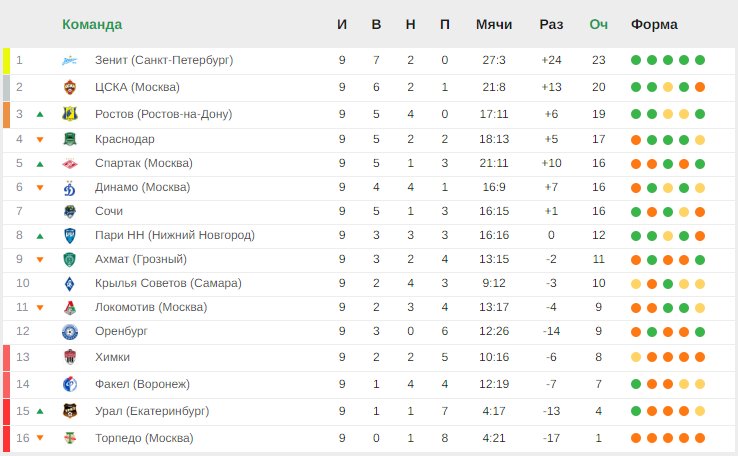Click the Zenit team logo icon
This screenshot has width=738, height=456.
pyautogui.click(x=70, y=60)
